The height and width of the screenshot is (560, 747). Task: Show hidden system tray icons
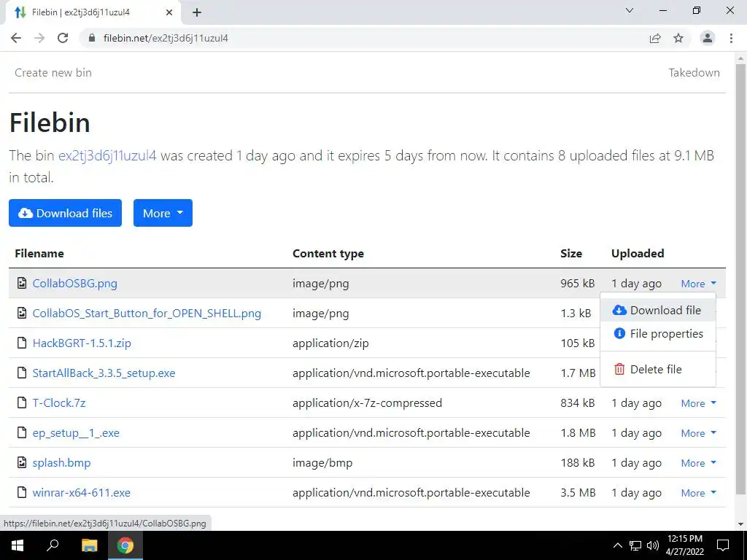pos(617,545)
